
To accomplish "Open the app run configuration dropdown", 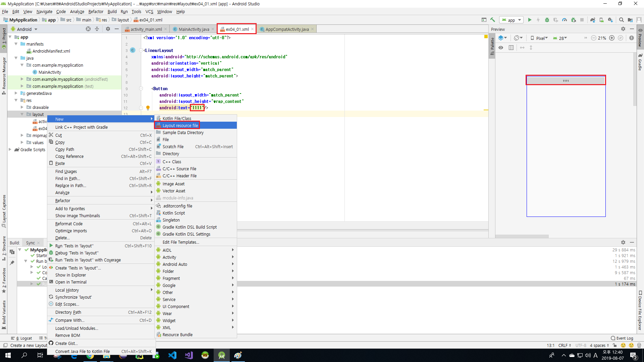I will pyautogui.click(x=511, y=20).
